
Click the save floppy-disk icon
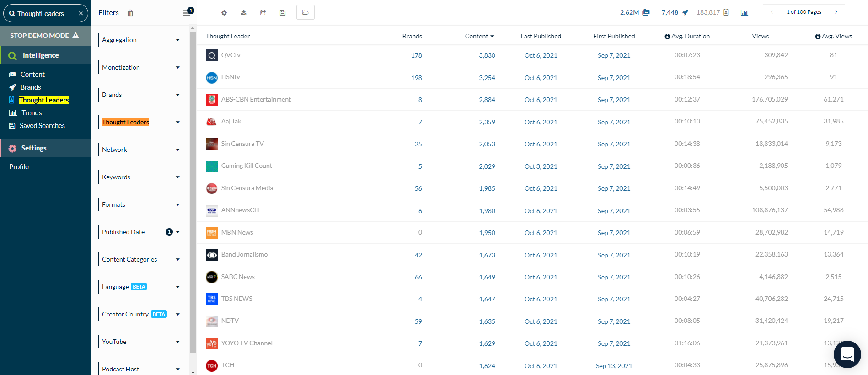(283, 13)
